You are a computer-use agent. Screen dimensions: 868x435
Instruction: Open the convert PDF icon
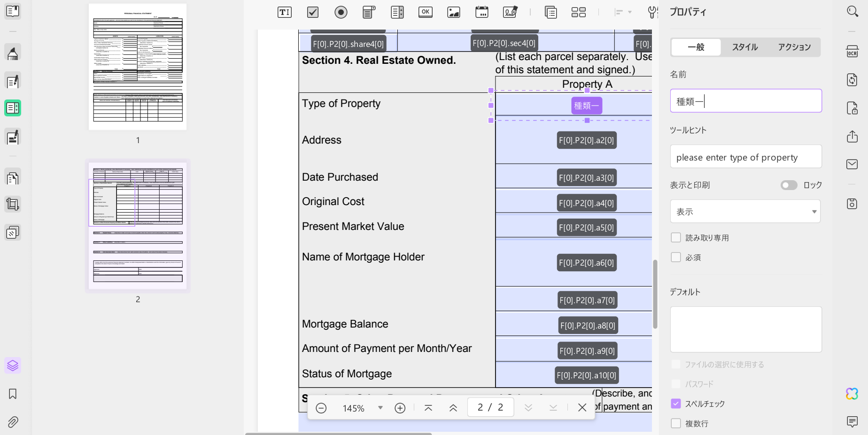(x=852, y=80)
